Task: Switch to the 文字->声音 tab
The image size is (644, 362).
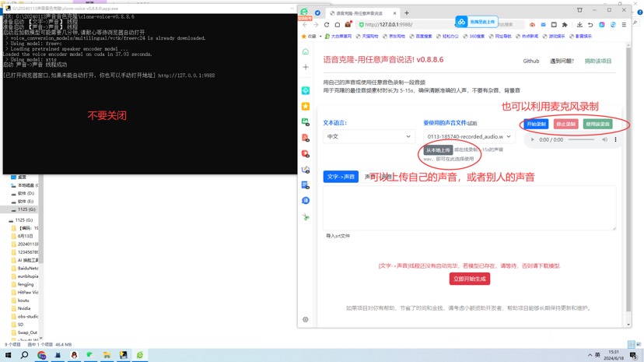Action: pyautogui.click(x=341, y=177)
